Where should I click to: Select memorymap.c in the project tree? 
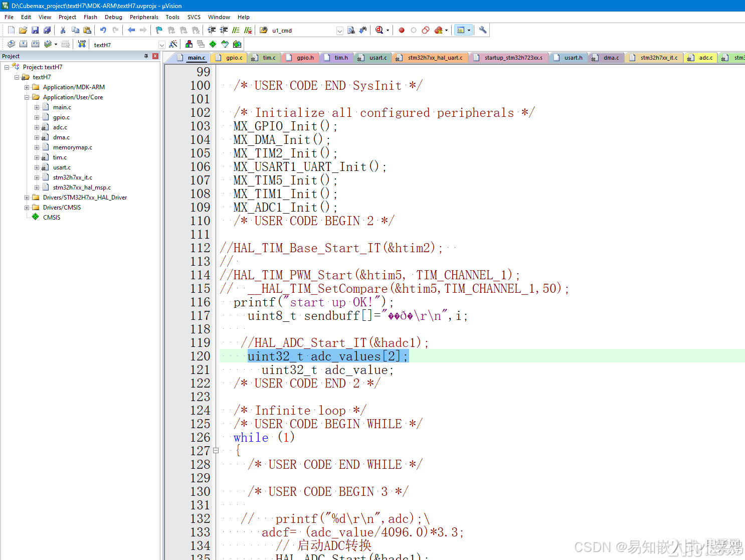click(x=73, y=147)
